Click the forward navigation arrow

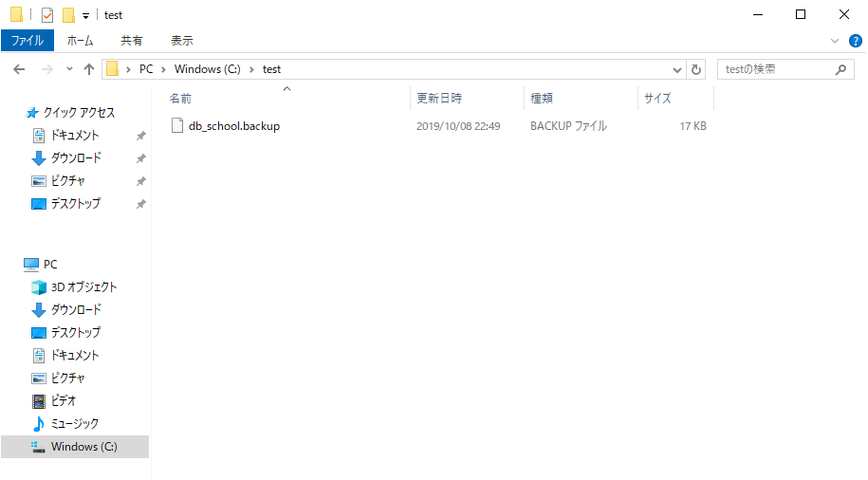tap(47, 69)
